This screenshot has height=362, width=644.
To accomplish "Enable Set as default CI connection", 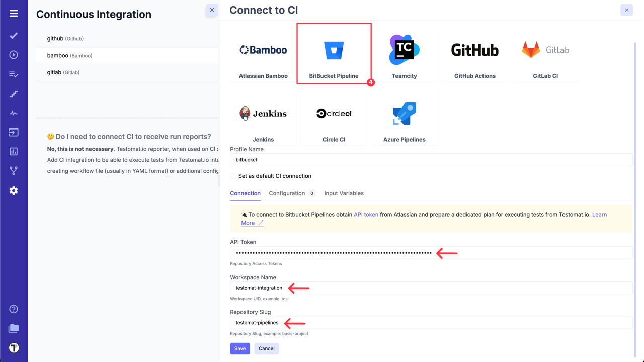I will [232, 176].
